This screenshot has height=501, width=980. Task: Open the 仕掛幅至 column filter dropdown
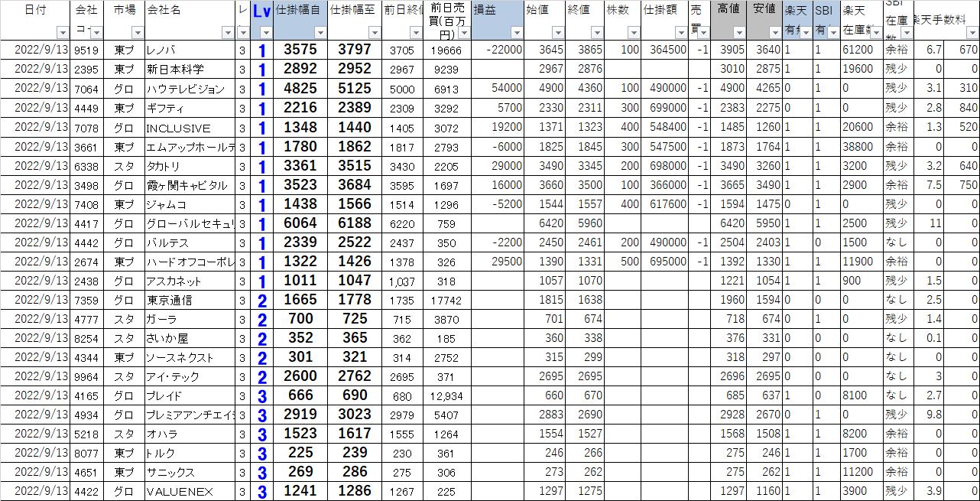[x=375, y=33]
